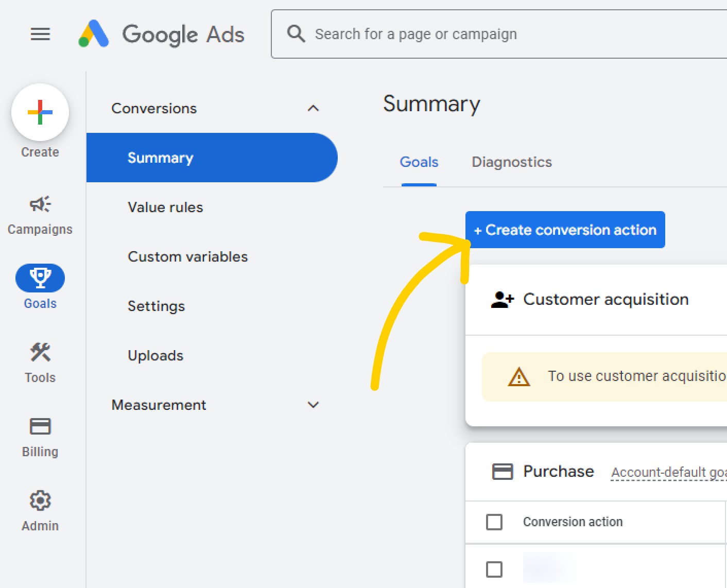The height and width of the screenshot is (588, 727).
Task: Focus the page or campaign search field
Action: click(499, 34)
